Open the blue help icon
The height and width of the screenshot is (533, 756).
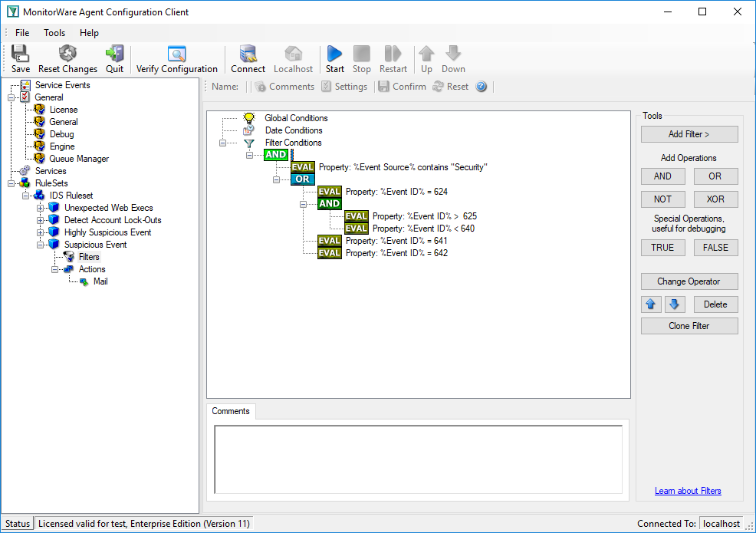tap(482, 87)
